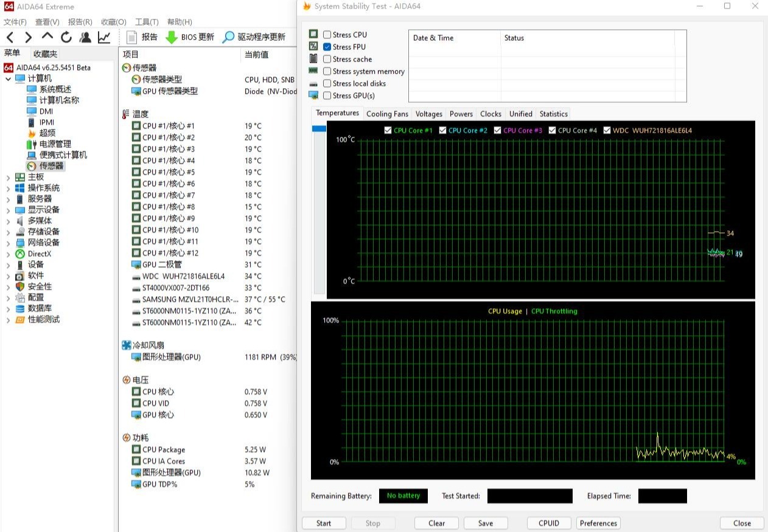Select the 传感器 entry in the left tree
The image size is (768, 532).
(x=51, y=166)
